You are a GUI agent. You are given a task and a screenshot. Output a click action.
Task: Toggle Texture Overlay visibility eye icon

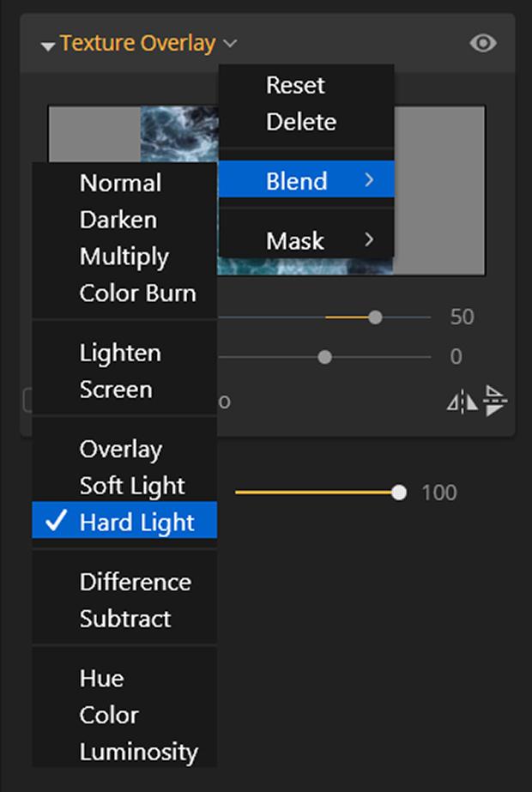(x=483, y=44)
